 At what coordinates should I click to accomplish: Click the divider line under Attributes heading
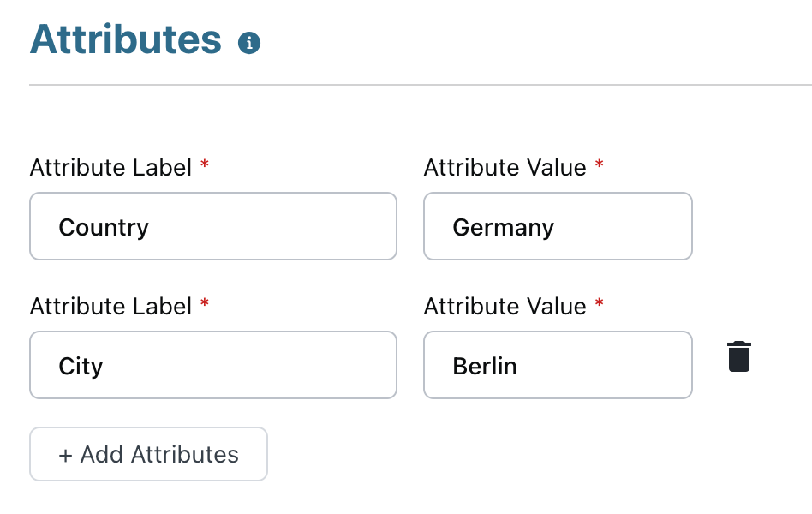click(x=420, y=85)
